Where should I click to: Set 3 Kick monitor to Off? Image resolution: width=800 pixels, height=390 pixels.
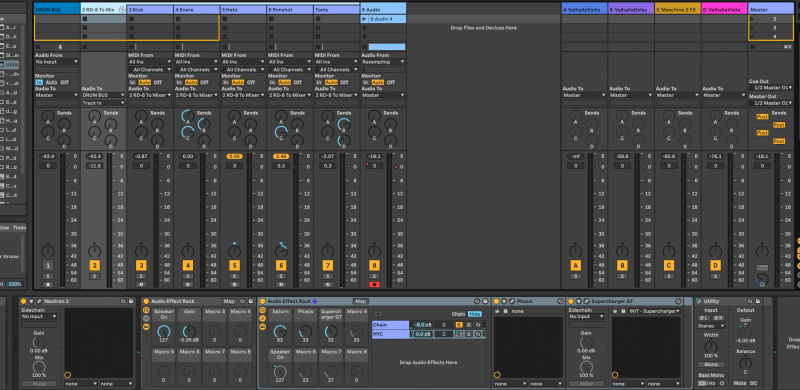158,82
